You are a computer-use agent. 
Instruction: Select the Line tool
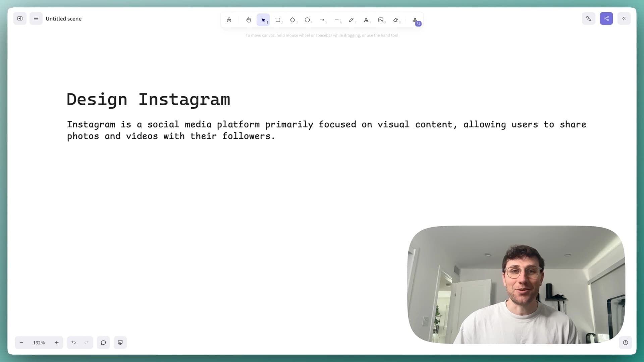point(337,20)
